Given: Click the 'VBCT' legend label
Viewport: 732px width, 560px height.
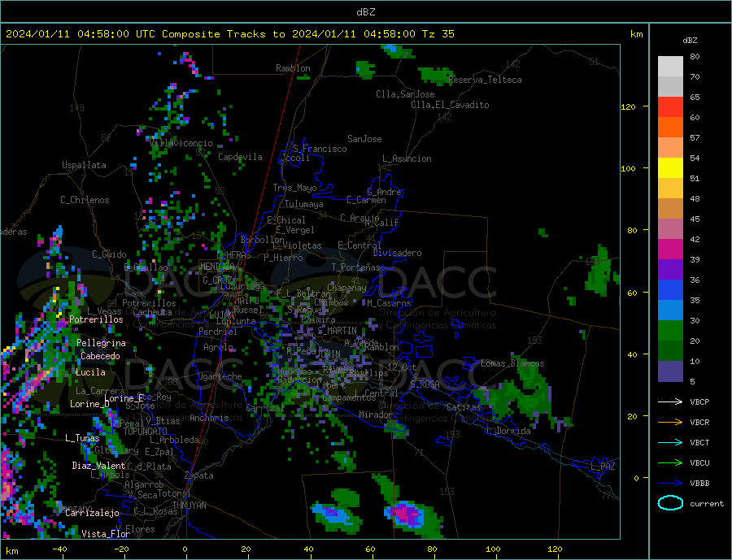Looking at the screenshot, I should pyautogui.click(x=699, y=442).
